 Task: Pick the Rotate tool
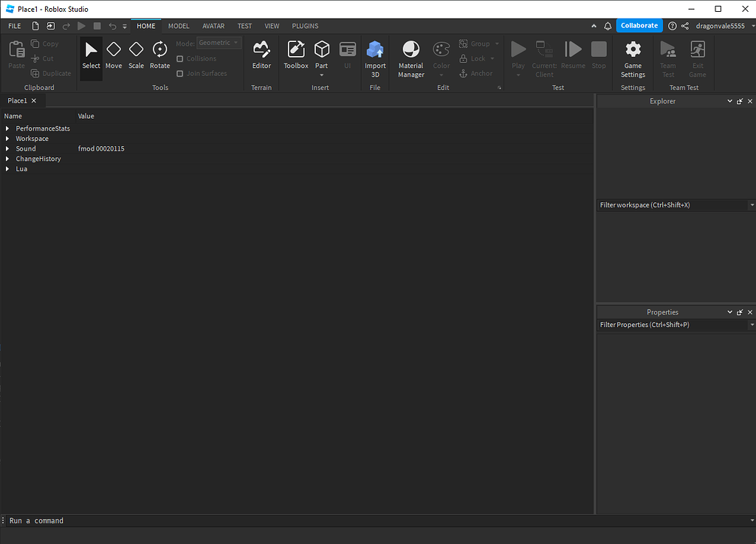pyautogui.click(x=159, y=56)
